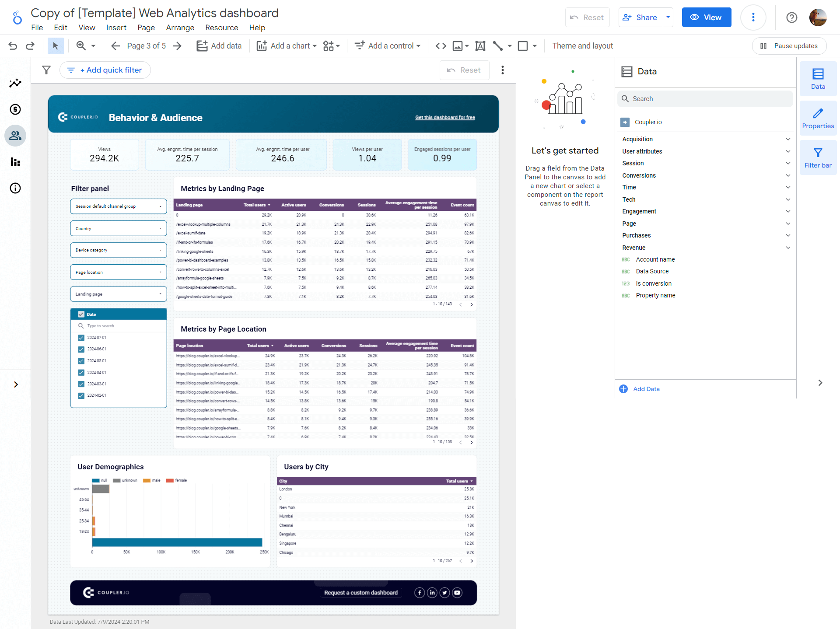
Task: Insert a text box icon
Action: click(x=480, y=46)
